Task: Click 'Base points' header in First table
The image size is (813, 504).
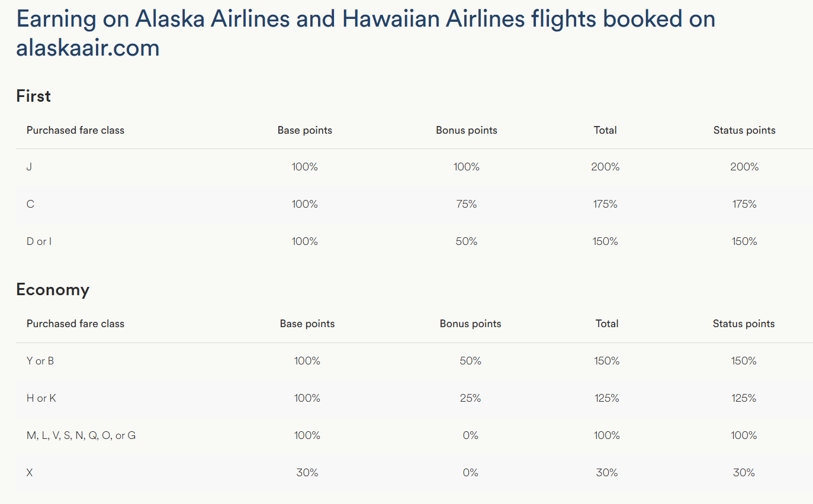Action: (x=305, y=130)
